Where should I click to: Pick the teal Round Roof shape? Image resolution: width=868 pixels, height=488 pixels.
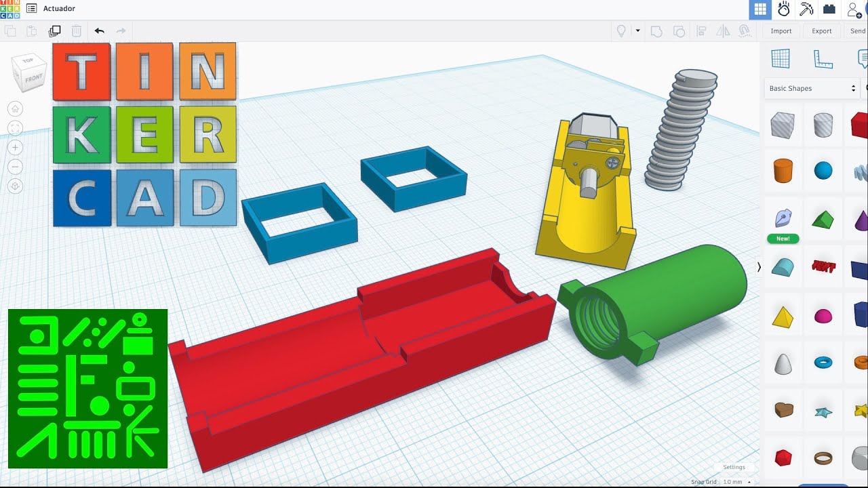pos(783,267)
